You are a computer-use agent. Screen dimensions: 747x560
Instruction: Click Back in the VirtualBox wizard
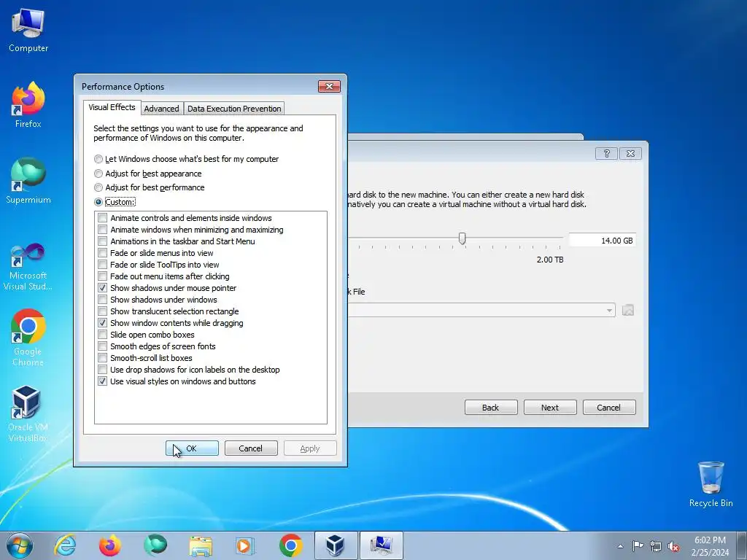point(491,407)
